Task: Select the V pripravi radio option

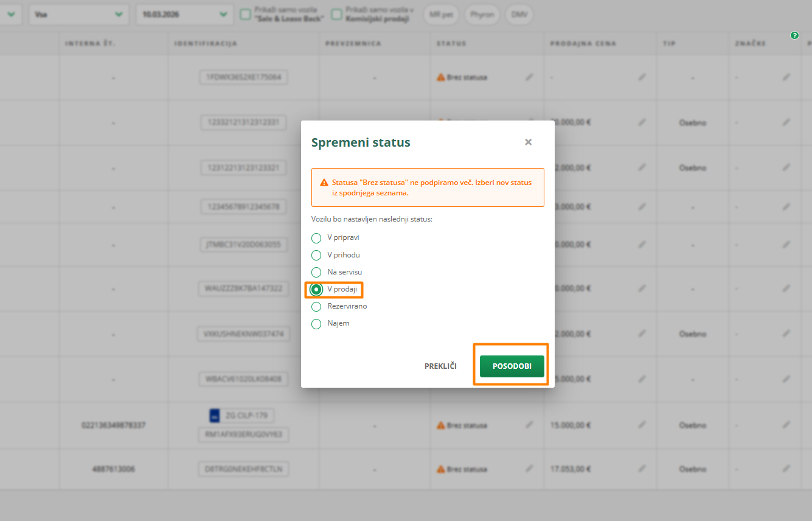Action: [x=316, y=238]
